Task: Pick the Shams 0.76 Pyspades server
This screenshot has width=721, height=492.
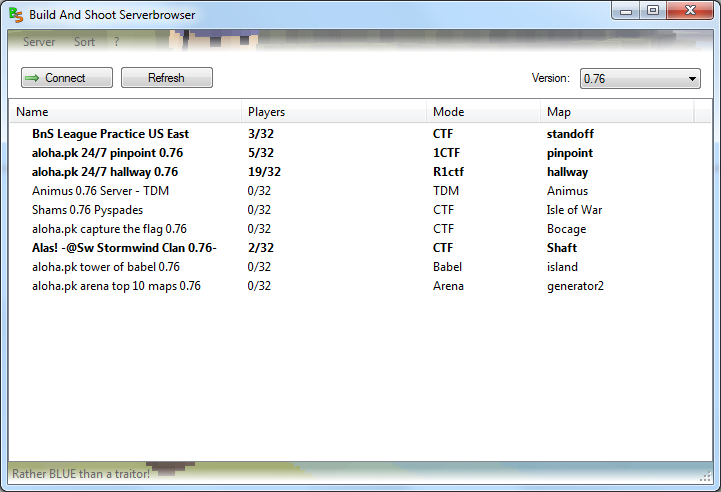Action: coord(87,210)
